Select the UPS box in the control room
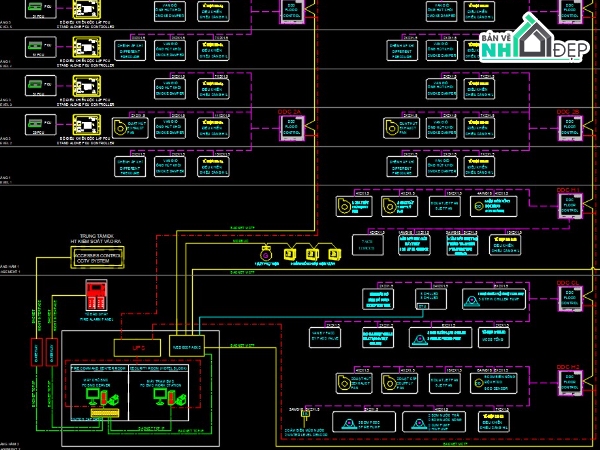Image resolution: width=600 pixels, height=450 pixels. [x=139, y=346]
